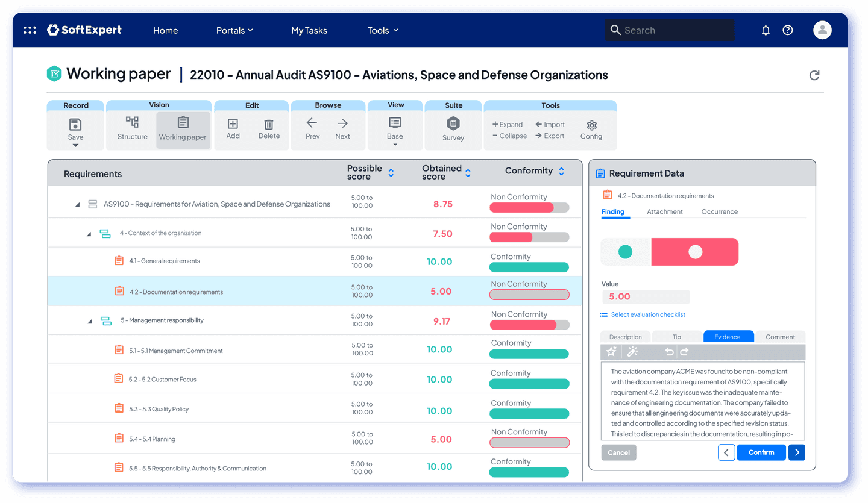Screen dimensions: 868x503
Task: Click the Add requirement icon
Action: pyautogui.click(x=233, y=124)
